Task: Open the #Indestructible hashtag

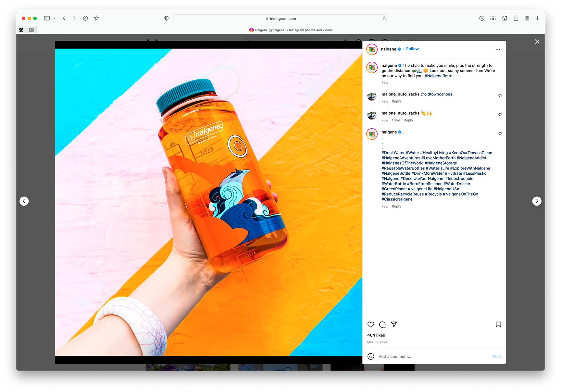Action: tap(459, 179)
